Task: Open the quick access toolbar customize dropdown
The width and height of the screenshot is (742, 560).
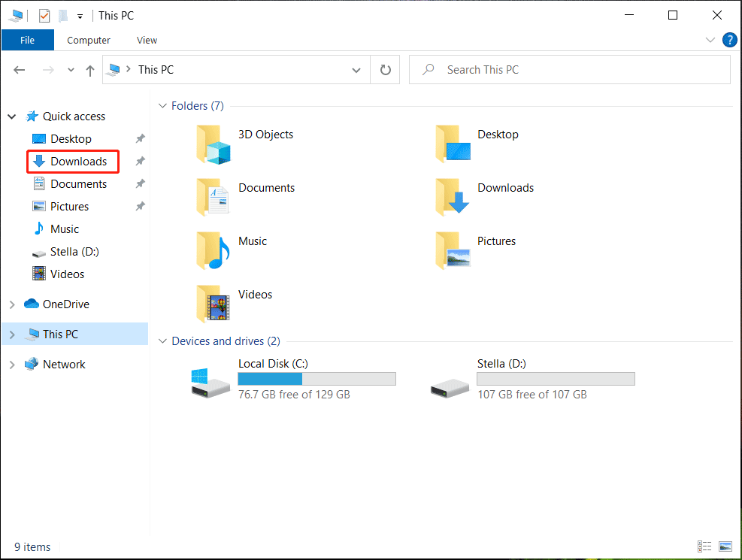Action: click(79, 15)
